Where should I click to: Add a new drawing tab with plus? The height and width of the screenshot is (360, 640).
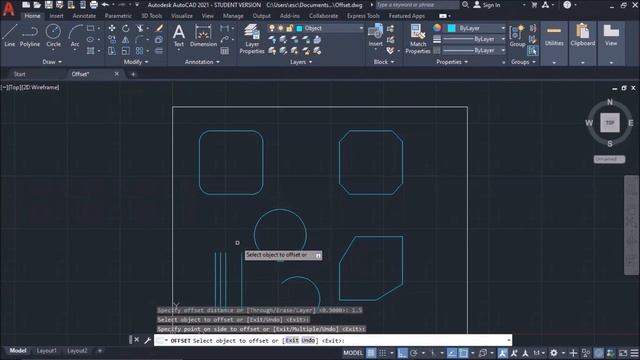[133, 74]
